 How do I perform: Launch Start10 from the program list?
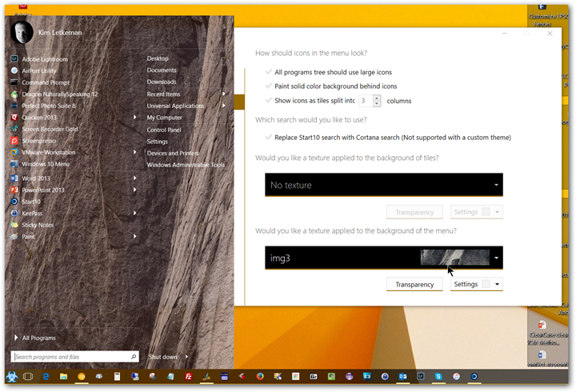[x=31, y=202]
